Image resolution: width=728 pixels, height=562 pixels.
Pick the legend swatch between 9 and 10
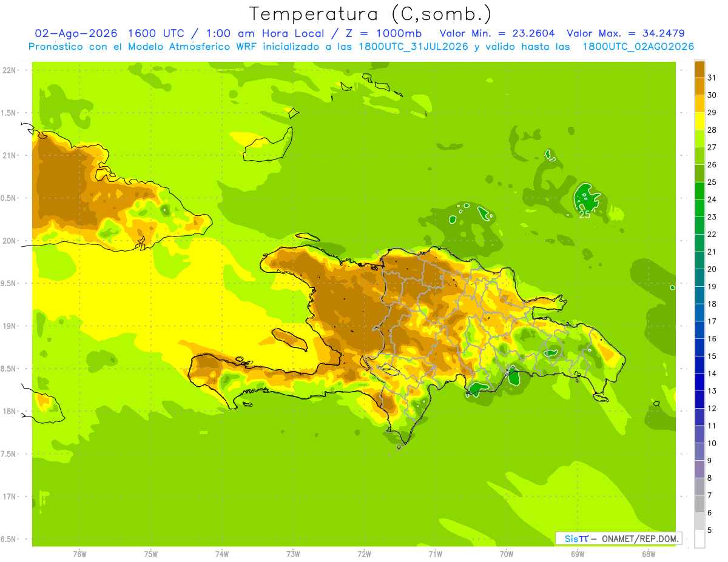tap(699, 452)
